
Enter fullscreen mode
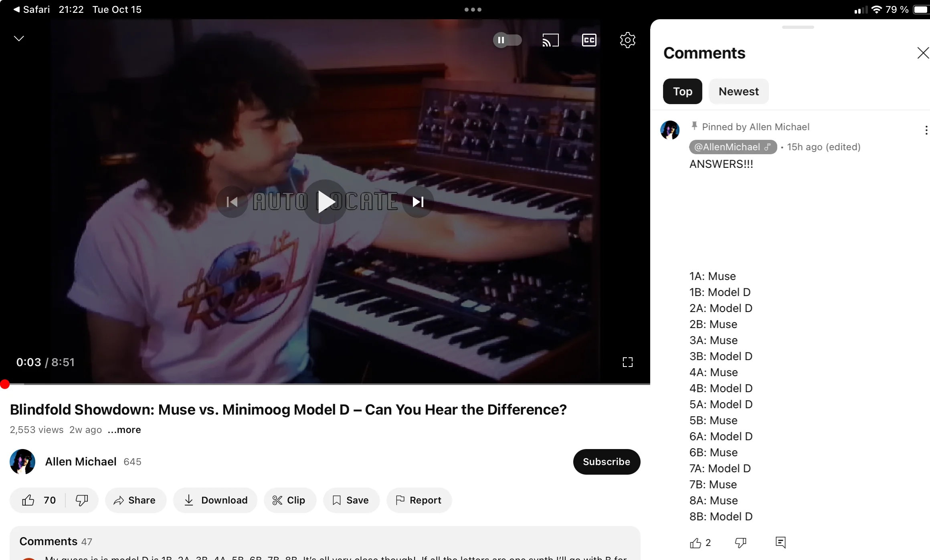627,362
